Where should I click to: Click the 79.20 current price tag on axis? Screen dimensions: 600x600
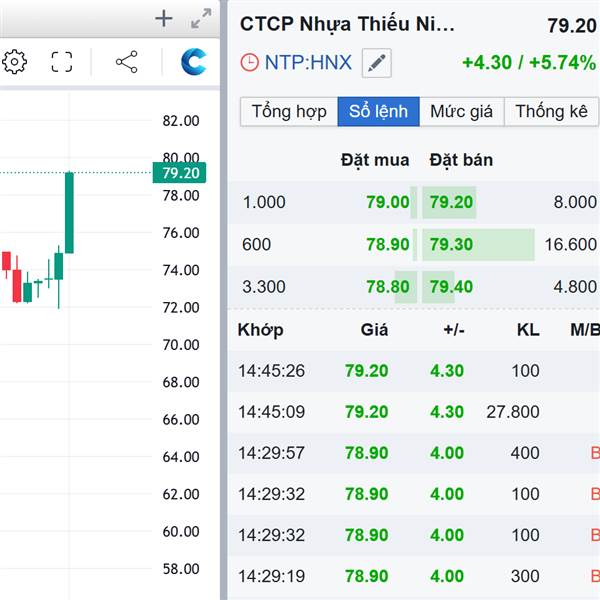(179, 173)
